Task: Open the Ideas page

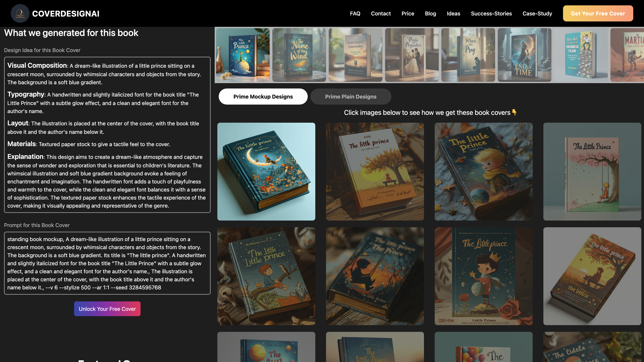Action: click(x=453, y=13)
